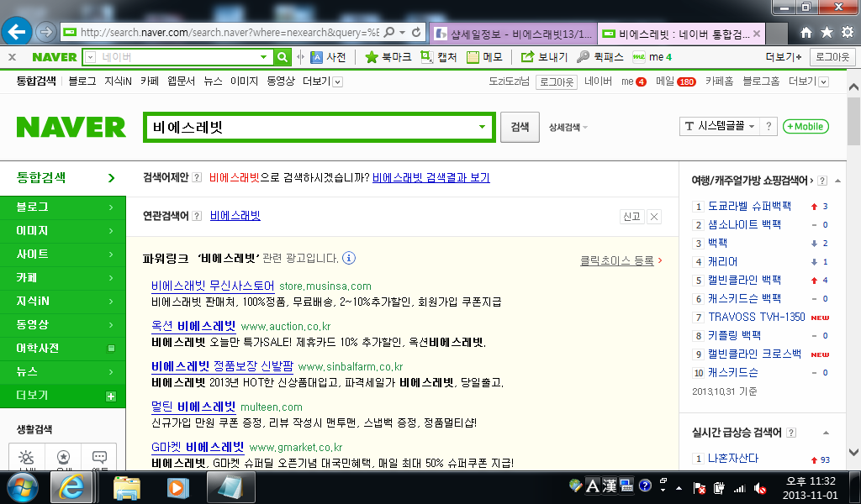Viewport: 861px width, 504px height.
Task: Click the browser forward arrow button
Action: [46, 33]
